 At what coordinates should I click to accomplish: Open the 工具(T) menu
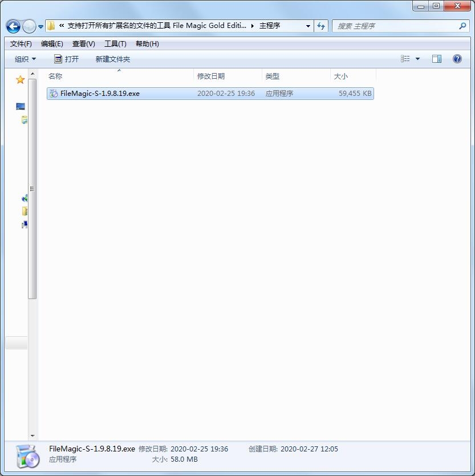(115, 44)
